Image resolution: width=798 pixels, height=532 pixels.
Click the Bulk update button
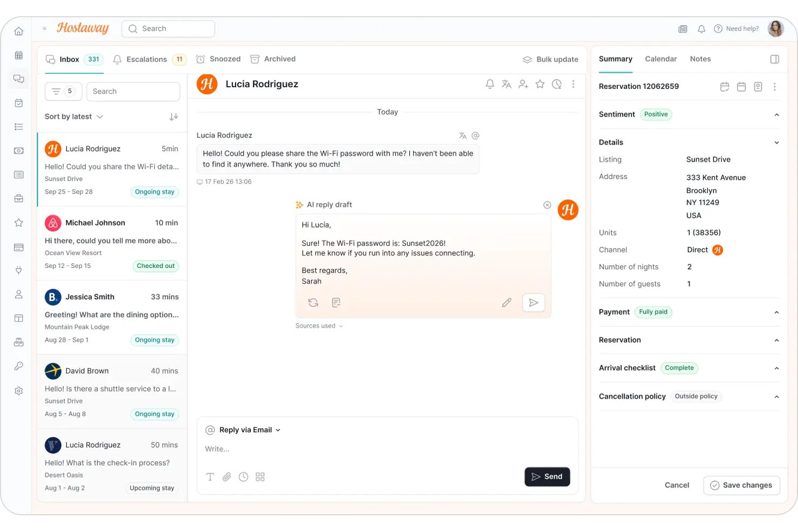click(551, 59)
